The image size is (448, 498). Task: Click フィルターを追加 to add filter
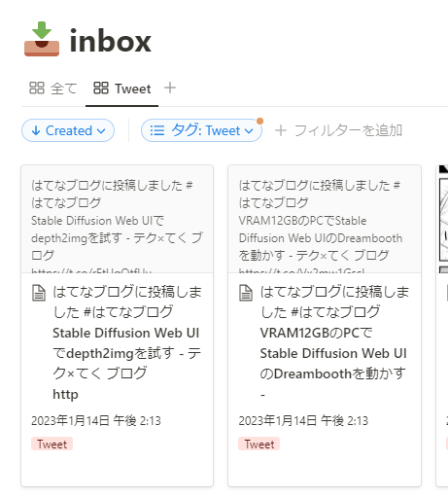(x=338, y=130)
